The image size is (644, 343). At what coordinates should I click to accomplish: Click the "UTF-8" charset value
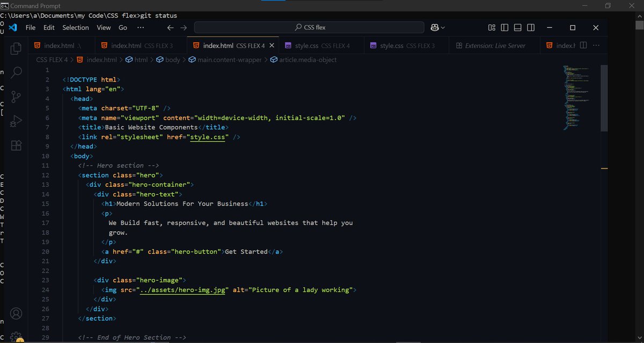(145, 108)
